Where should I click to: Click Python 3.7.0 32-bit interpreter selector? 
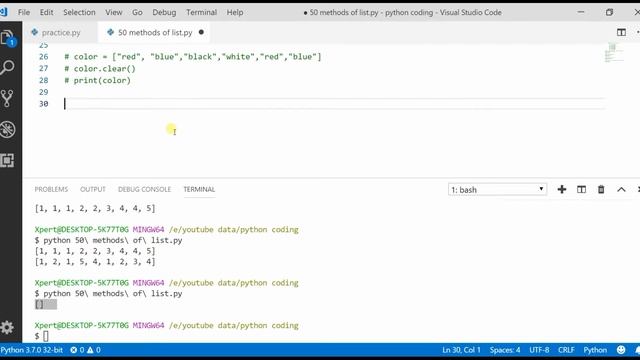pos(32,350)
